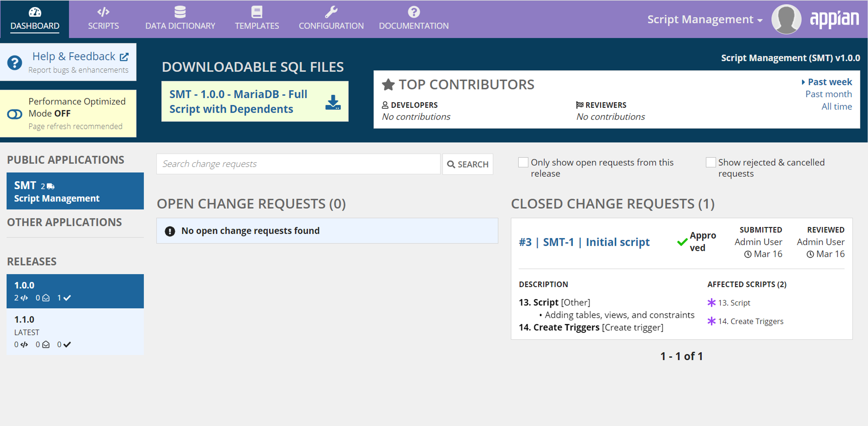Viewport: 868px width, 426px height.
Task: Click the Search change requests field
Action: click(298, 164)
